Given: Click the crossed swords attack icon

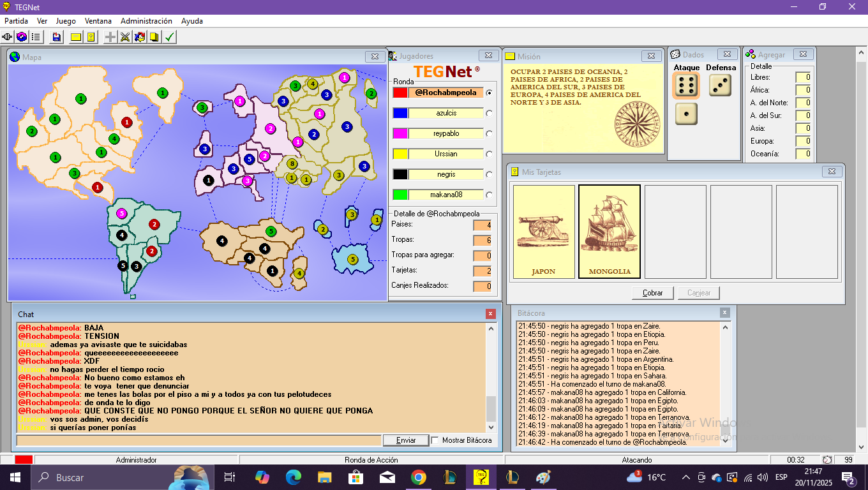Looking at the screenshot, I should 125,37.
